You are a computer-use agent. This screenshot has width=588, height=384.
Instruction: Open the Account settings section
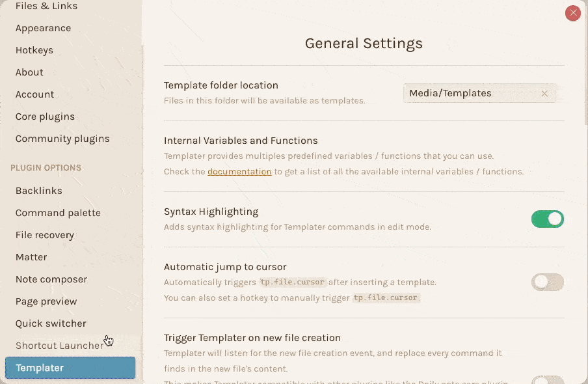point(34,94)
